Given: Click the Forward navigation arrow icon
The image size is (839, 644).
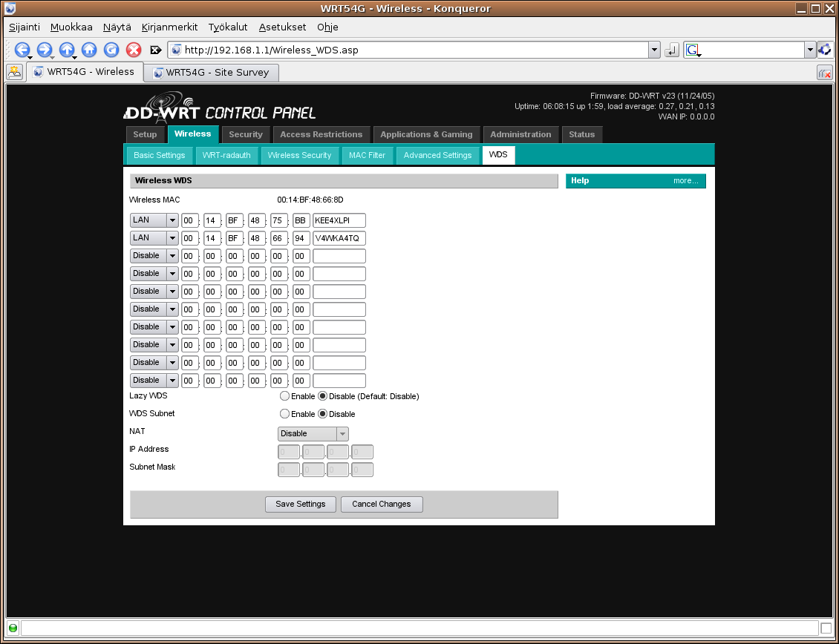Looking at the screenshot, I should (44, 50).
